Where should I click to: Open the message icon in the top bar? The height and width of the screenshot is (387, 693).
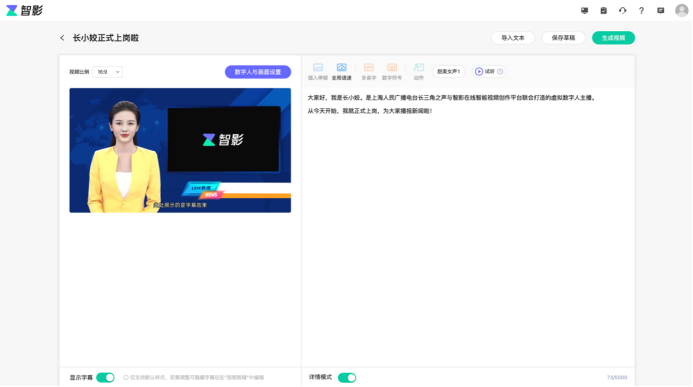660,11
